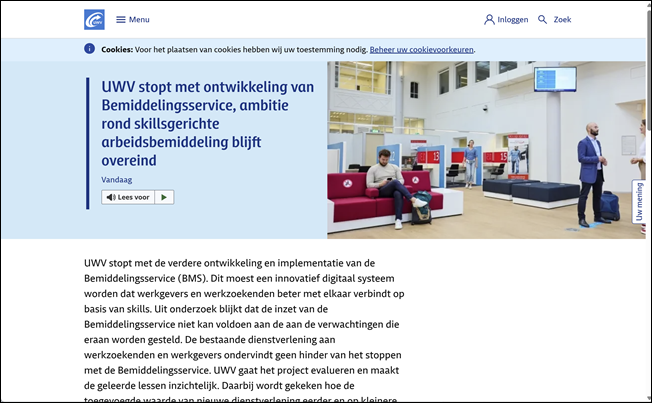Click the 'Cookies:' bold label
The width and height of the screenshot is (652, 403).
tap(117, 49)
